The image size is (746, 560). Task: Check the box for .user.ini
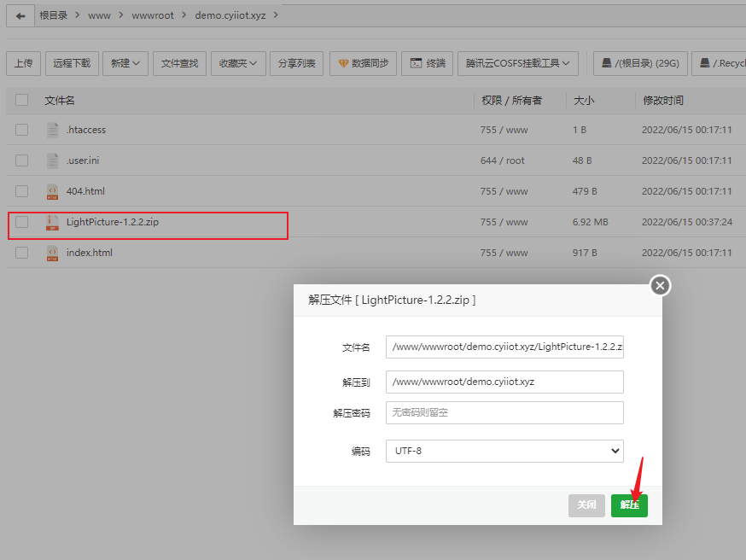[22, 160]
